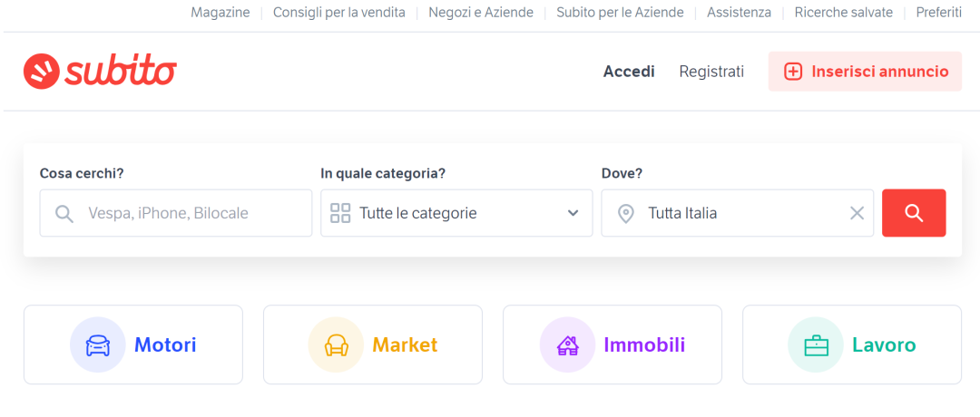Open Ricerche salvate in top menu
This screenshot has width=980, height=417.
(844, 13)
